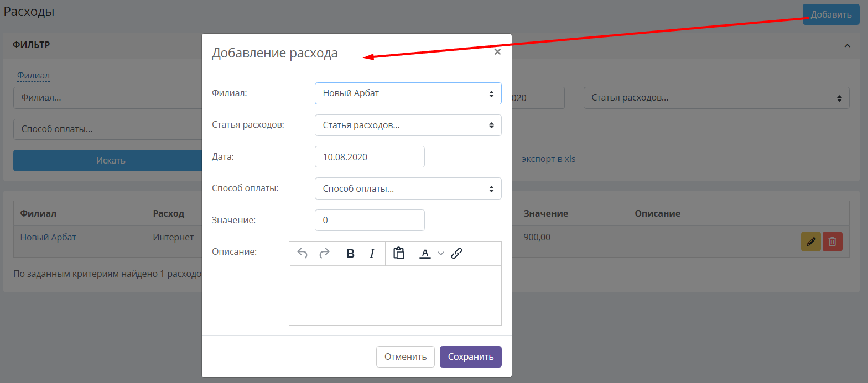
Task: Click the Филиал column header
Action: pos(38,213)
